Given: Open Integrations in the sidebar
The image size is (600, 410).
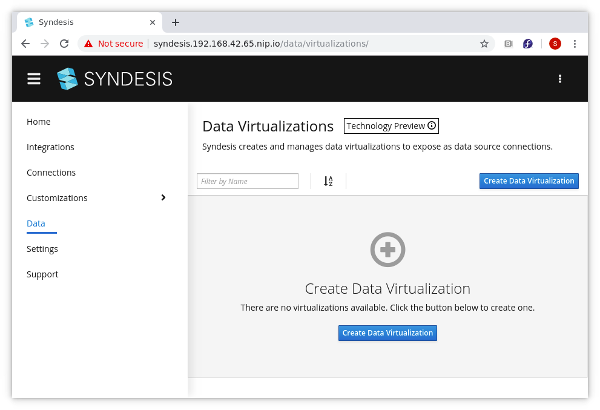Looking at the screenshot, I should 50,147.
